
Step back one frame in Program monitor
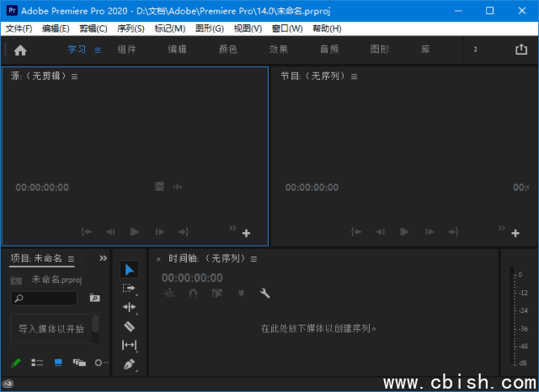point(380,232)
